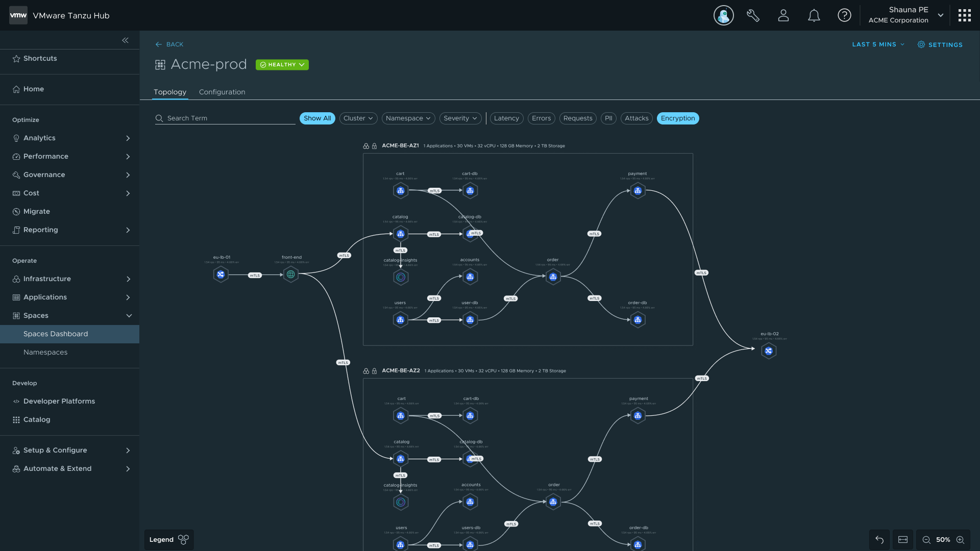
Task: Select the order node in ACME-BE-AZ2
Action: 553,502
